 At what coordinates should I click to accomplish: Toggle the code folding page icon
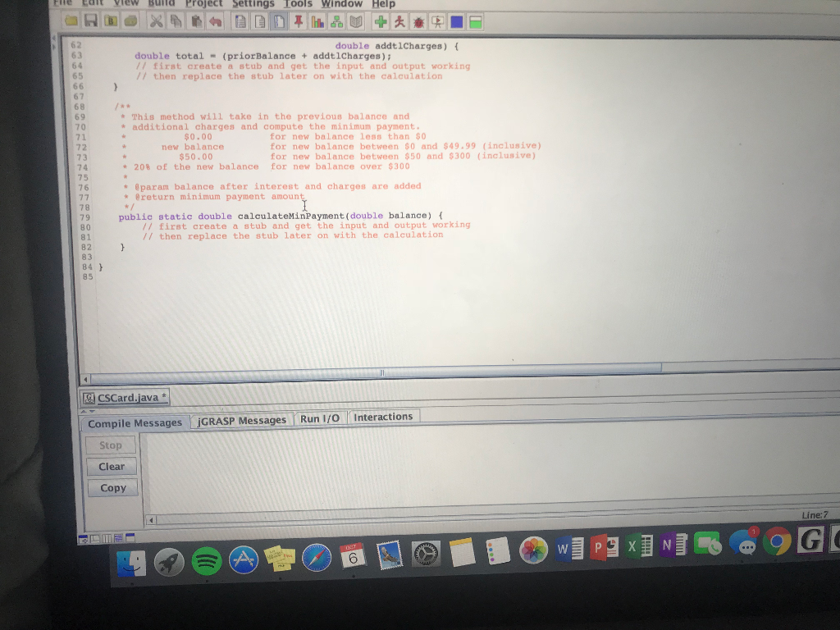pos(279,22)
